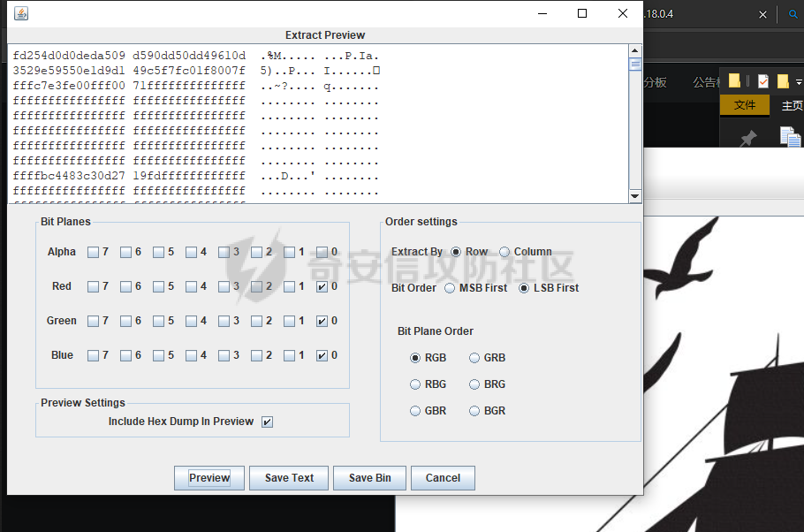Click hex line starting 3529e59550e1d9d1
Viewport: 804px width, 532px height.
(x=196, y=71)
